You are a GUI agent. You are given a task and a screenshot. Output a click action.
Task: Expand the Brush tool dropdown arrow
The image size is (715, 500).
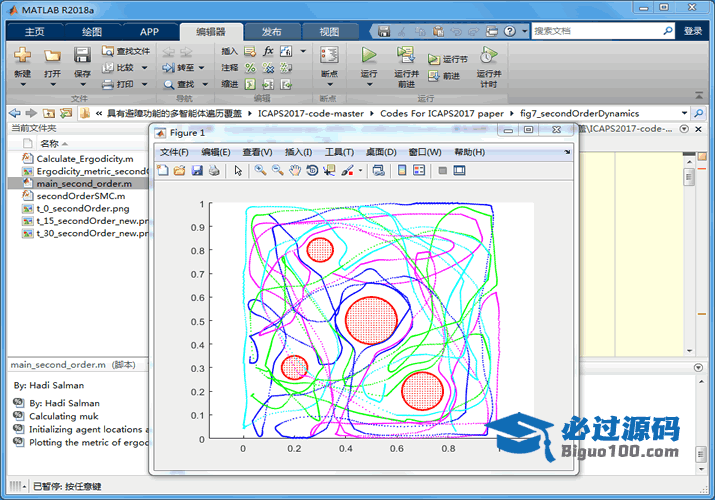(x=360, y=171)
